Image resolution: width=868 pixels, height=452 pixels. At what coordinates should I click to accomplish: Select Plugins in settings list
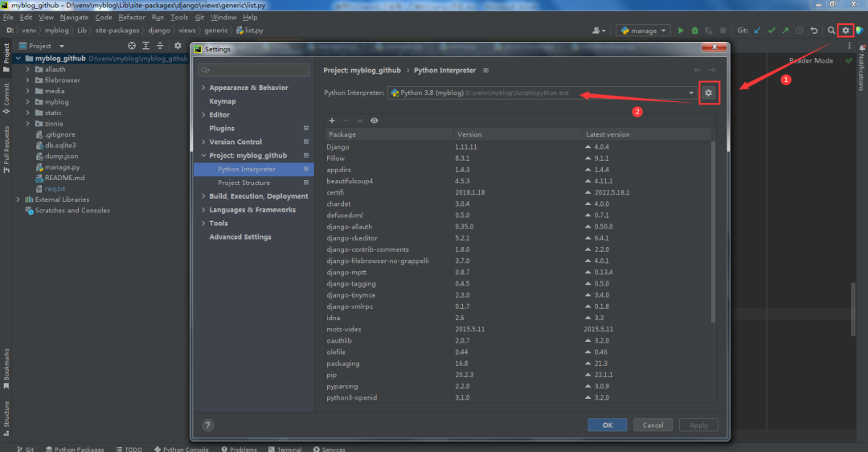(x=222, y=129)
